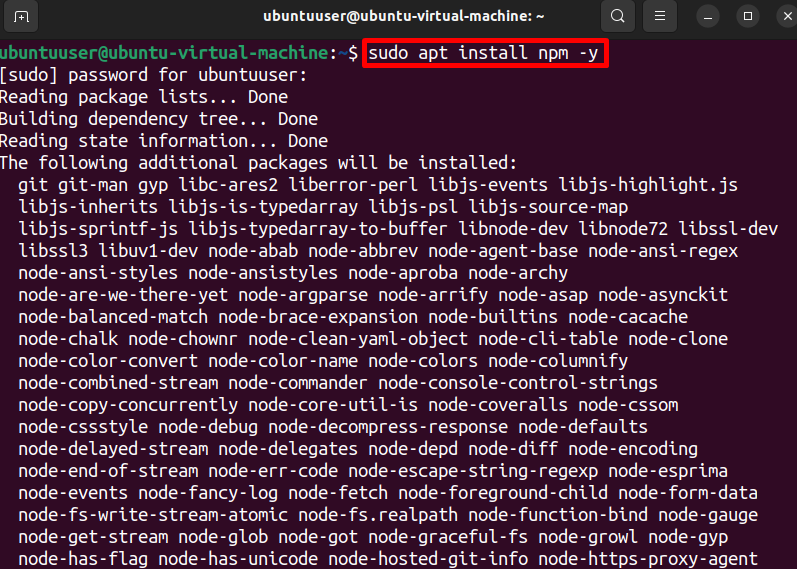Click the node-hosted-git-info package name

428,559
